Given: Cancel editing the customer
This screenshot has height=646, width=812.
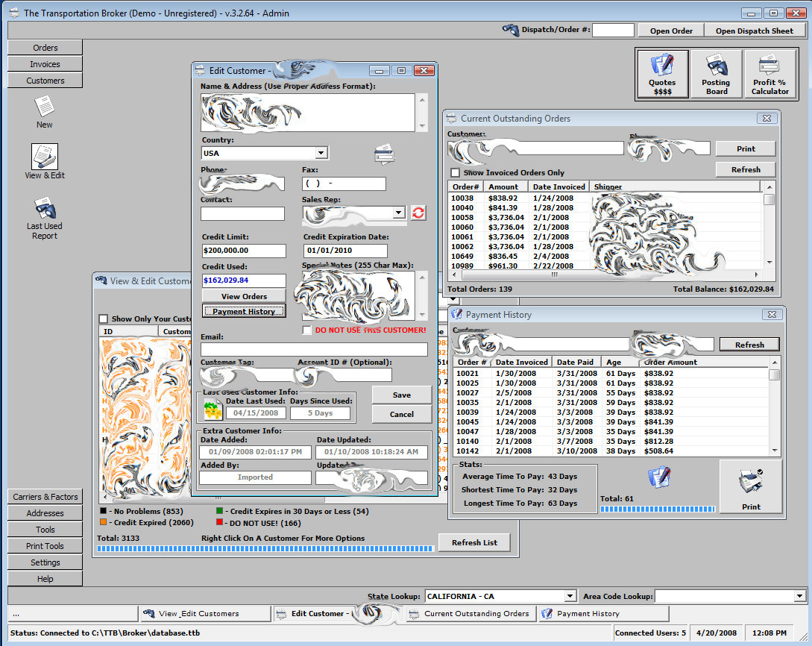Looking at the screenshot, I should [x=401, y=415].
